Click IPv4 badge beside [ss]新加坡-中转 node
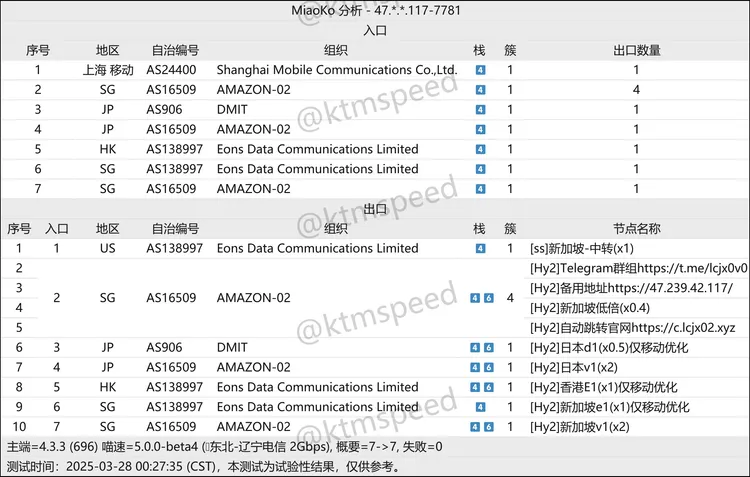Screen dimensions: 750x477 point(480,248)
